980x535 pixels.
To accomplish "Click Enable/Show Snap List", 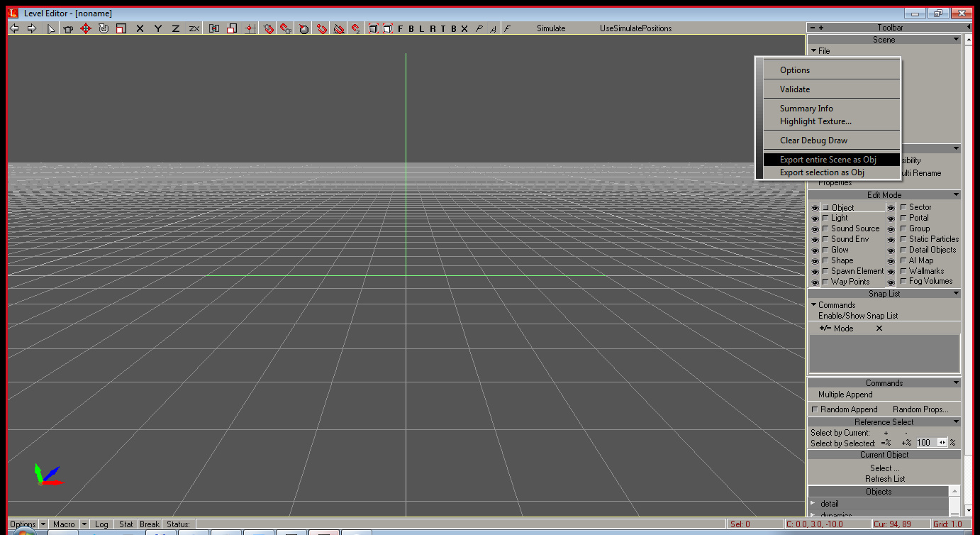I will point(858,316).
